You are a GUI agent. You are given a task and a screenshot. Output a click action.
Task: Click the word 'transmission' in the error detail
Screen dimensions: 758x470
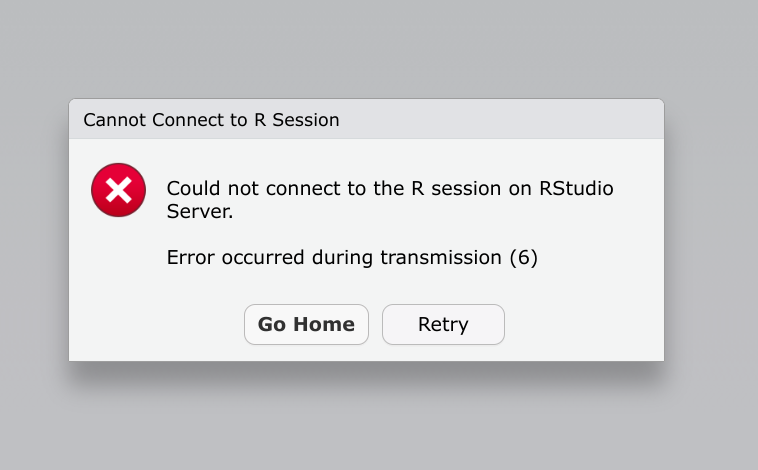pos(440,257)
